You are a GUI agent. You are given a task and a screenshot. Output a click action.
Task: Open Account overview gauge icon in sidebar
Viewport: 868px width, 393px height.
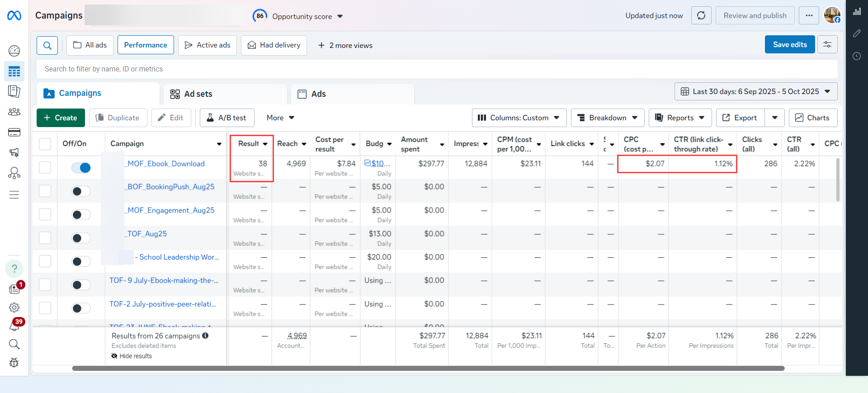14,51
